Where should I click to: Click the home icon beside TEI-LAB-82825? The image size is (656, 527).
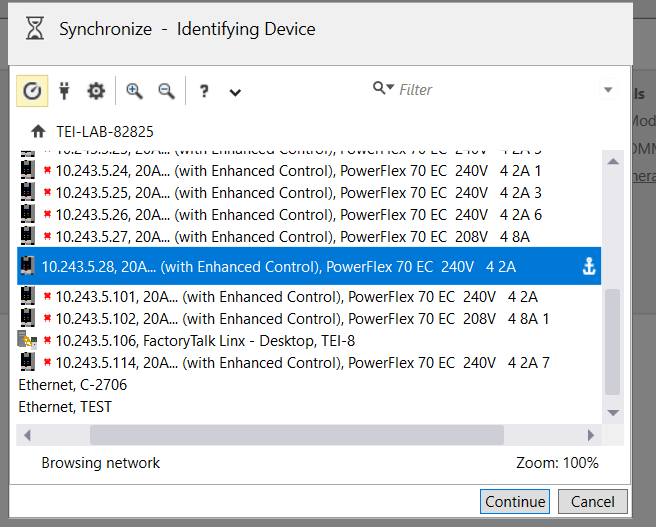tap(38, 131)
